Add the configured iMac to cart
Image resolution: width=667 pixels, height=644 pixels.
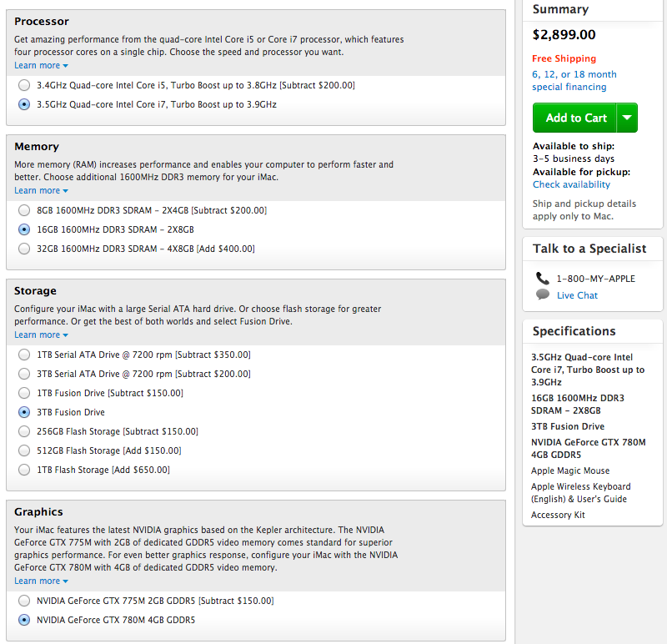574,118
